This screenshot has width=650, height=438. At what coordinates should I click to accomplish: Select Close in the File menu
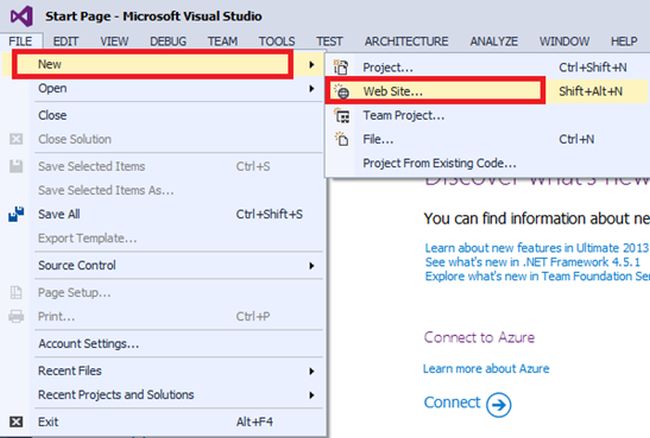52,115
